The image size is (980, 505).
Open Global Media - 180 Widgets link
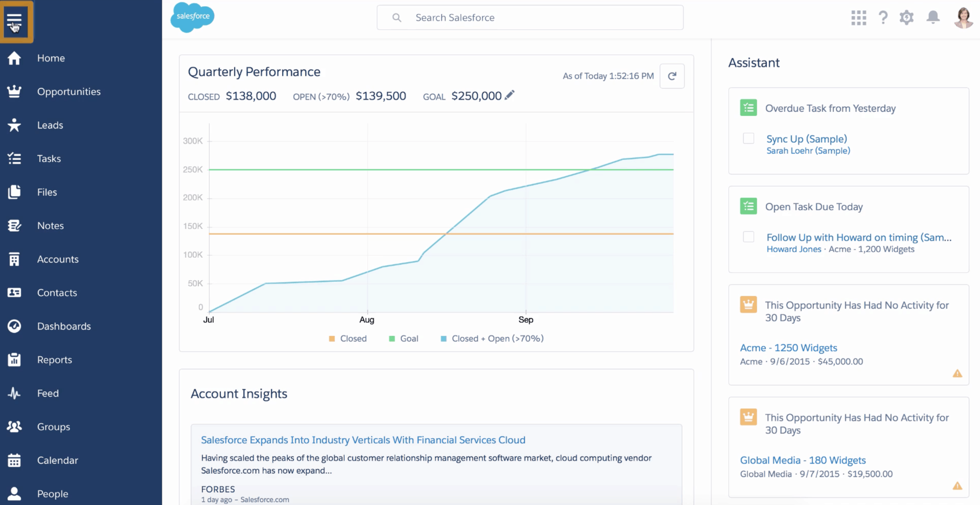click(802, 460)
